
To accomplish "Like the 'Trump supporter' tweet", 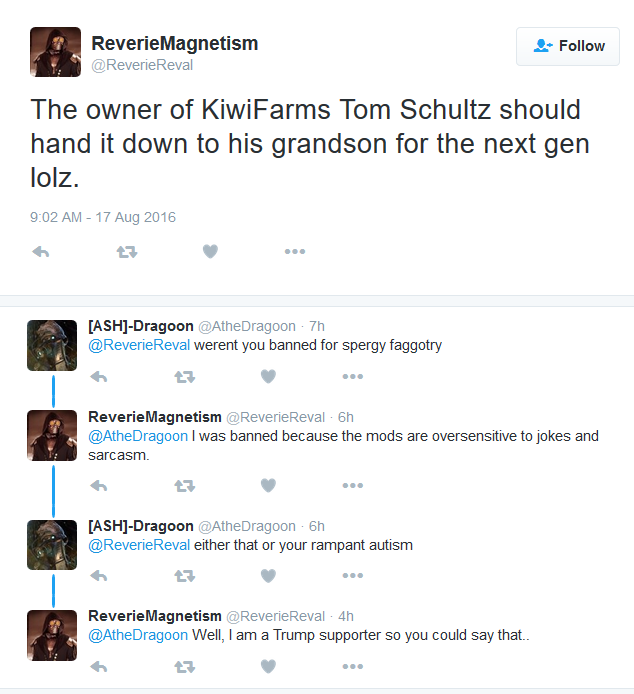I will (268, 666).
